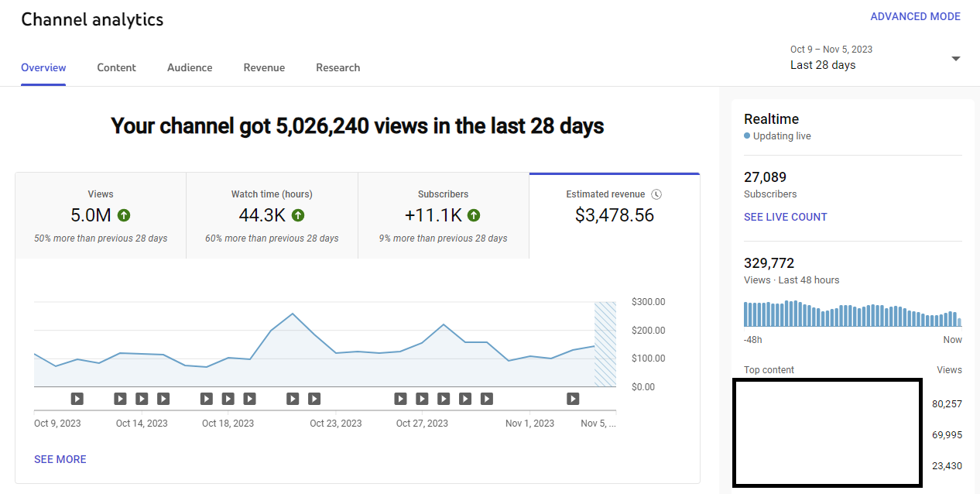The width and height of the screenshot is (980, 494).
Task: Go to the Revenue tab
Action: coord(264,67)
